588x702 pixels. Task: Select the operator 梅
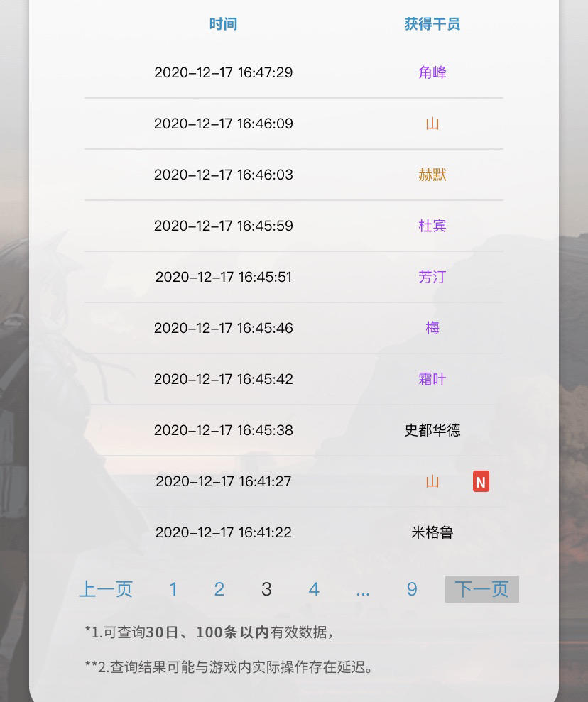pos(432,328)
